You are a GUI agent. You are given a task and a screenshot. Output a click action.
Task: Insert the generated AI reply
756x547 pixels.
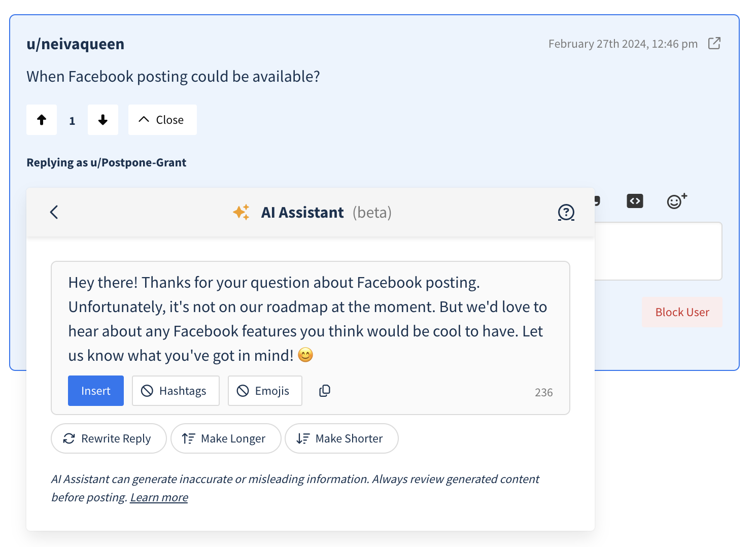pos(96,391)
